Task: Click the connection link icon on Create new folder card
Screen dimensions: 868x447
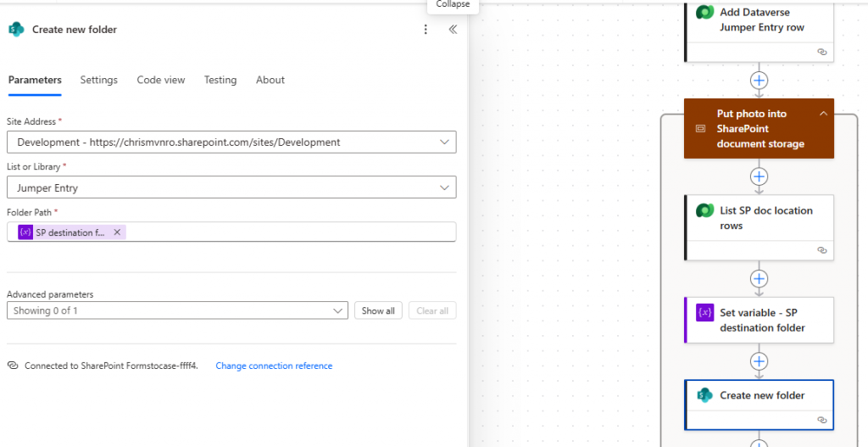Action: tap(821, 420)
